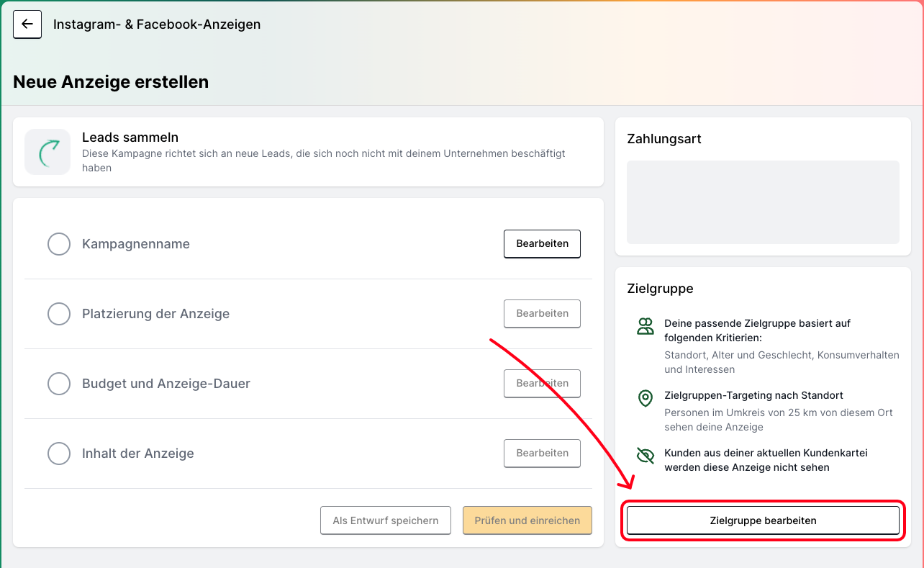Go back with the arrow button
The height and width of the screenshot is (568, 924).
point(27,24)
